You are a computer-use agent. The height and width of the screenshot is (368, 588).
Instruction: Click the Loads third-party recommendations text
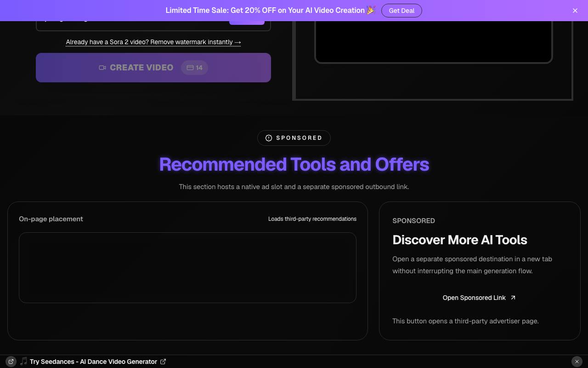312,219
